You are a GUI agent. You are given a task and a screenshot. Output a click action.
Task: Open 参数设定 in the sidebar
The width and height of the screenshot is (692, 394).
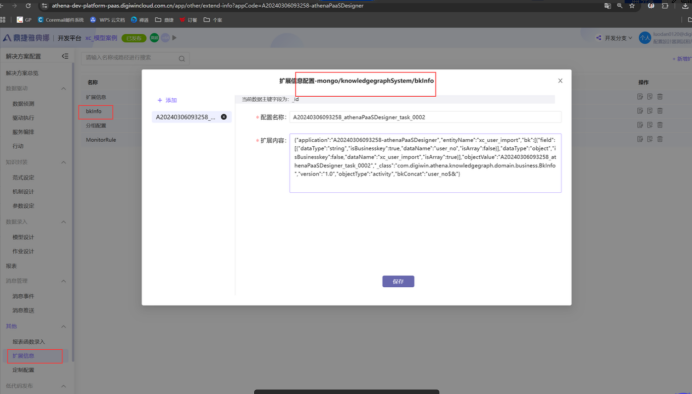point(23,206)
